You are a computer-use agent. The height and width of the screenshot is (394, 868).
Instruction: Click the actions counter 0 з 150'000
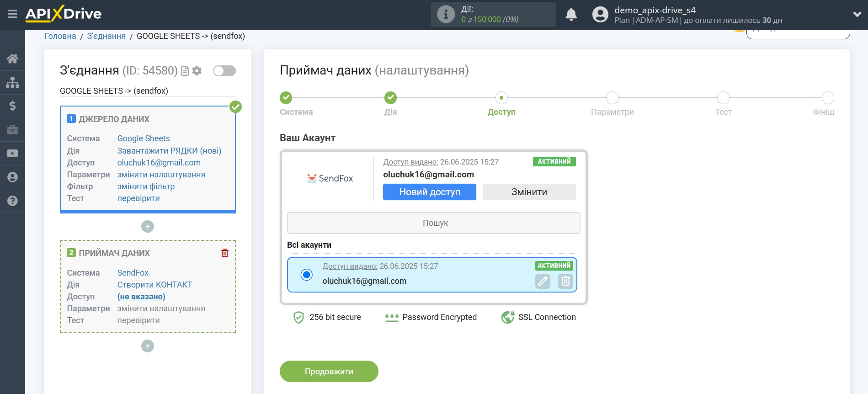point(490,19)
